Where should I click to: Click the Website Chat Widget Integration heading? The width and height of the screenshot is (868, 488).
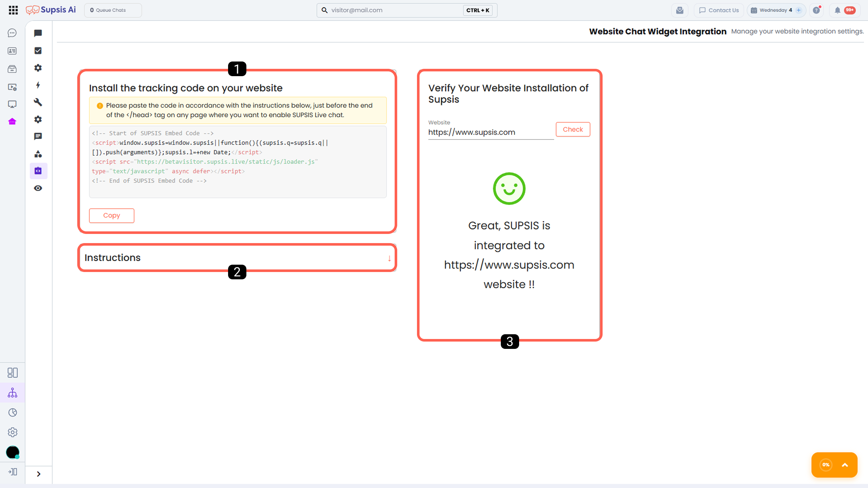(x=658, y=31)
